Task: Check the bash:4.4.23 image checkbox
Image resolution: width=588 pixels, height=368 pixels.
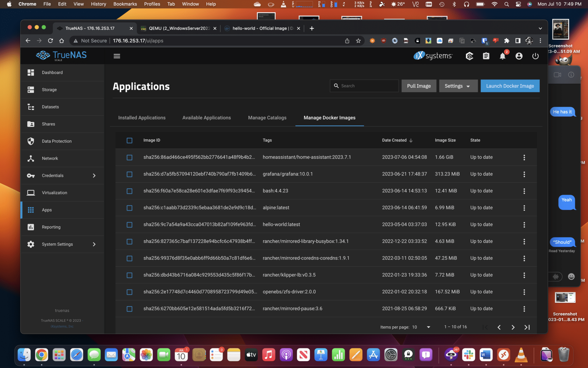Action: [x=130, y=191]
